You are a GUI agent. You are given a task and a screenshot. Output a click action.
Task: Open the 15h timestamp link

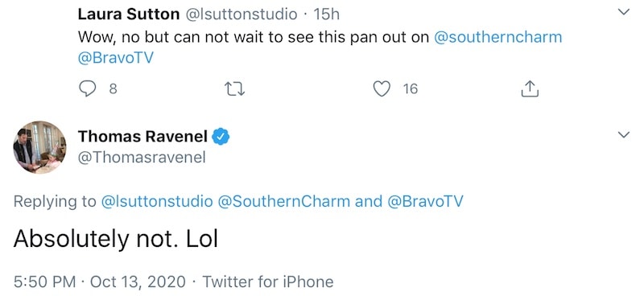(327, 14)
